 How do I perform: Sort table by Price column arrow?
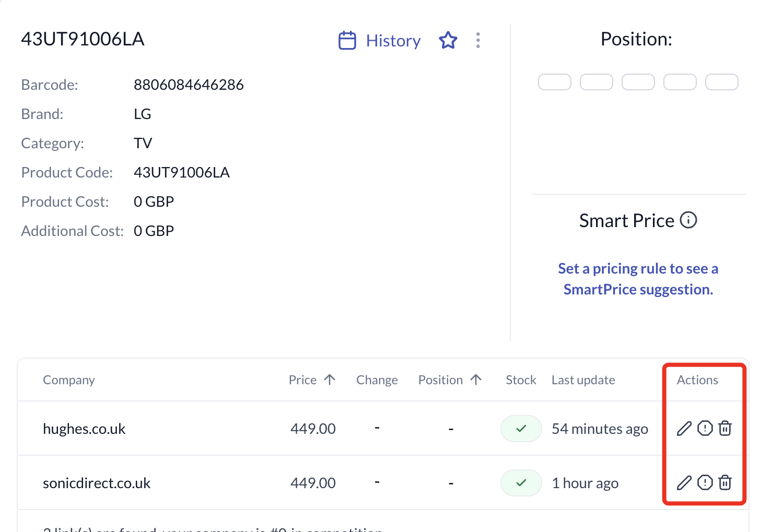coord(330,380)
